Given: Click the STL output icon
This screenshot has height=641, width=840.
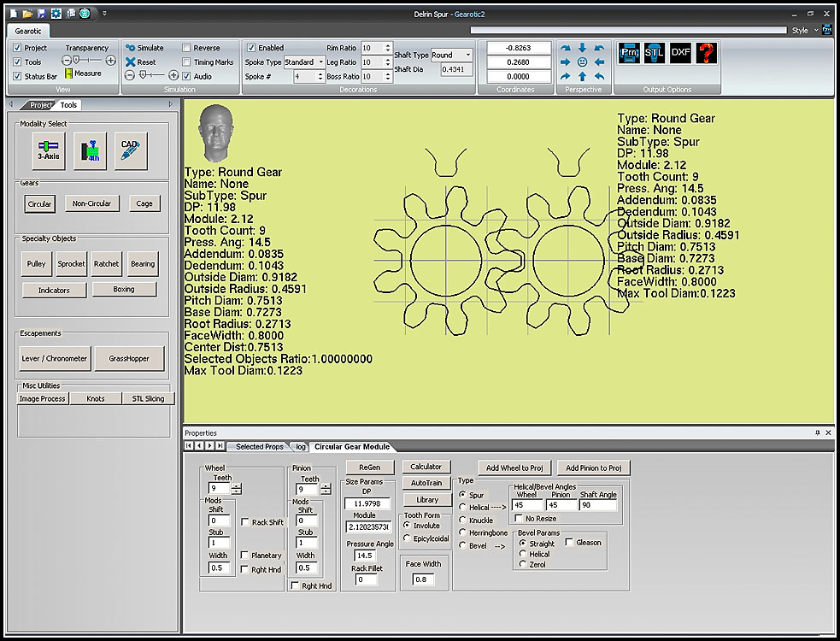Looking at the screenshot, I should [x=655, y=53].
